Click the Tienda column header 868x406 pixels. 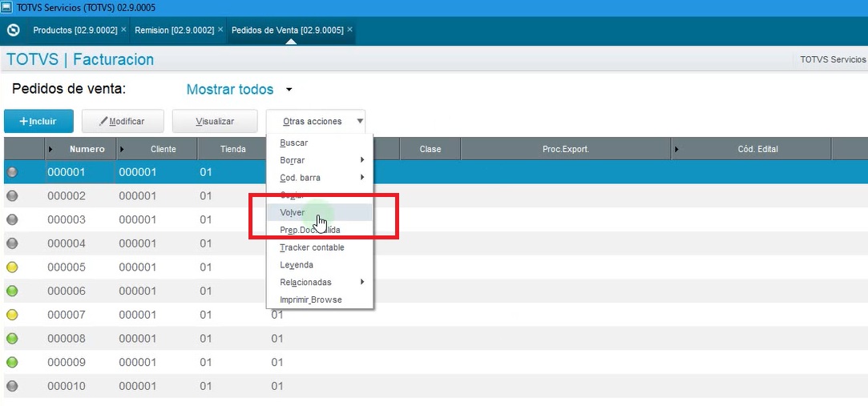[x=233, y=149]
